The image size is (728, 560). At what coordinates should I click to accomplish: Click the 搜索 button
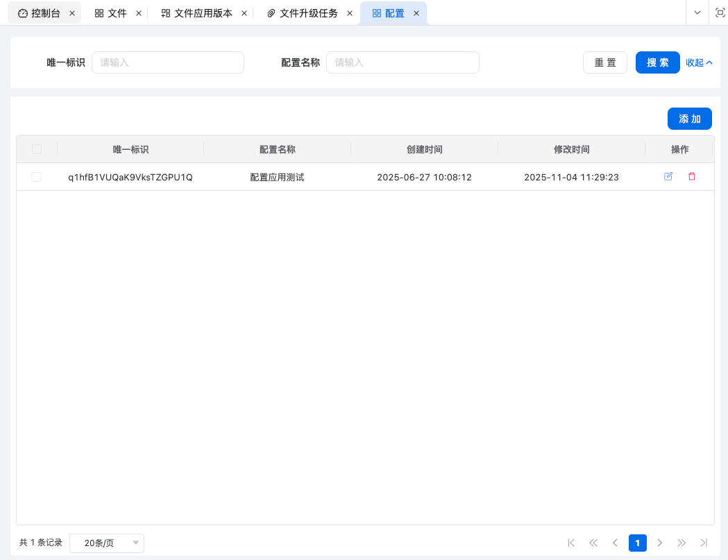click(x=657, y=62)
